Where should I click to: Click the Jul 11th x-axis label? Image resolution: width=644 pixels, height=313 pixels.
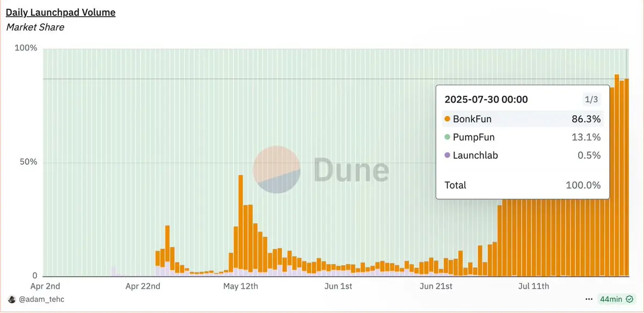click(x=533, y=286)
